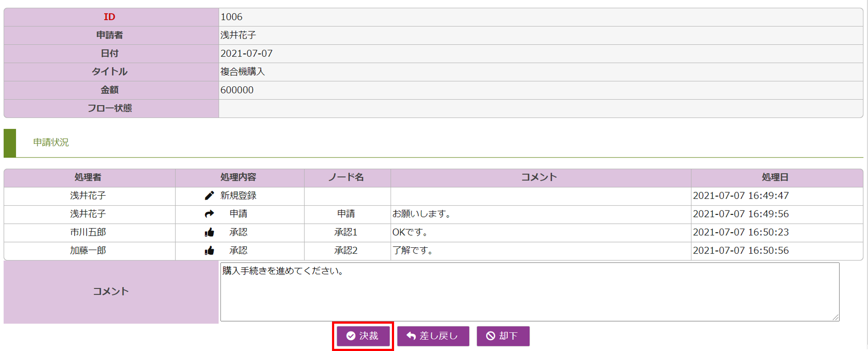Select node name 承認2
The height and width of the screenshot is (351, 868).
point(346,250)
